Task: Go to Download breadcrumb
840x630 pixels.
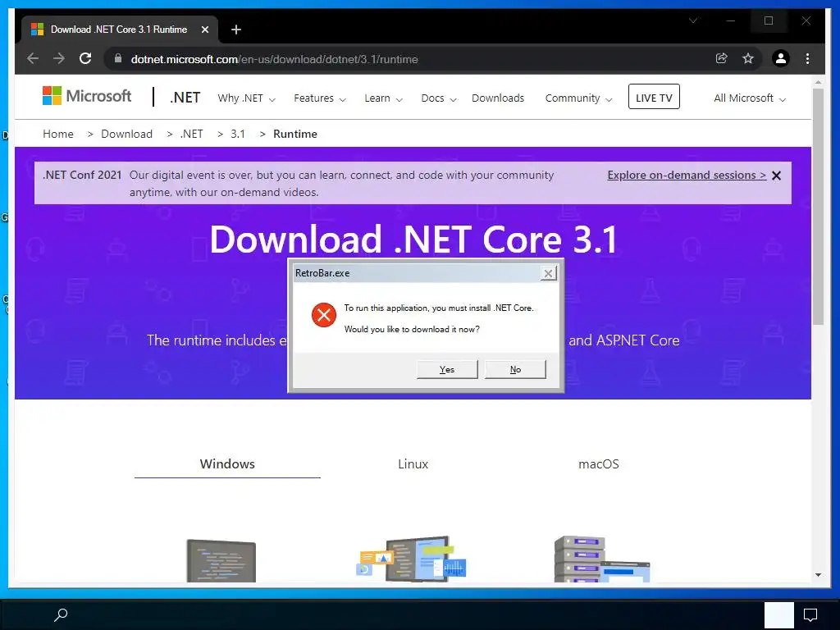Action: (x=126, y=134)
